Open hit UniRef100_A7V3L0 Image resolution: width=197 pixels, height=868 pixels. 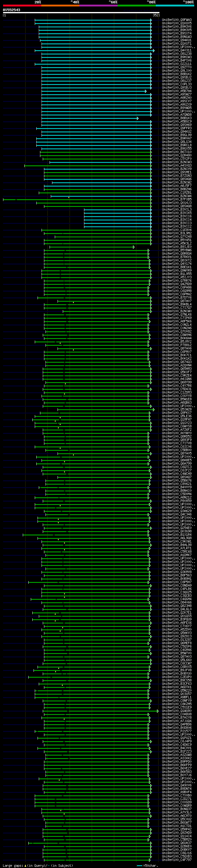177,812
